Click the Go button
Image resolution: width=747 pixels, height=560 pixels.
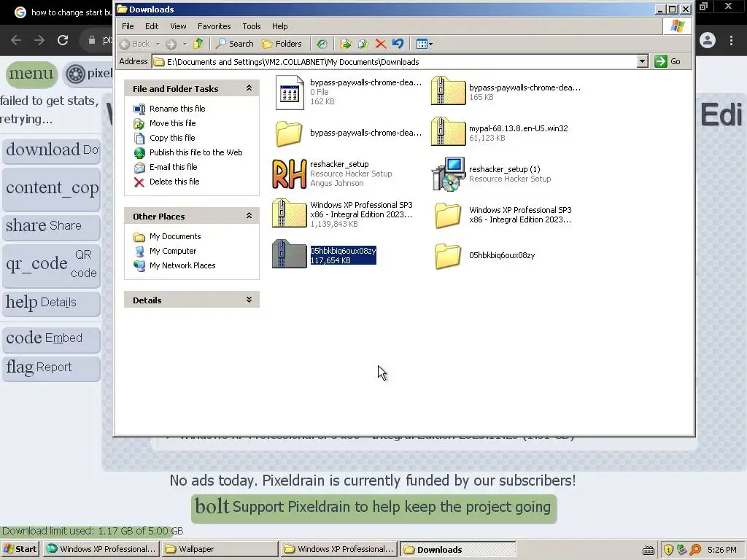pyautogui.click(x=667, y=61)
